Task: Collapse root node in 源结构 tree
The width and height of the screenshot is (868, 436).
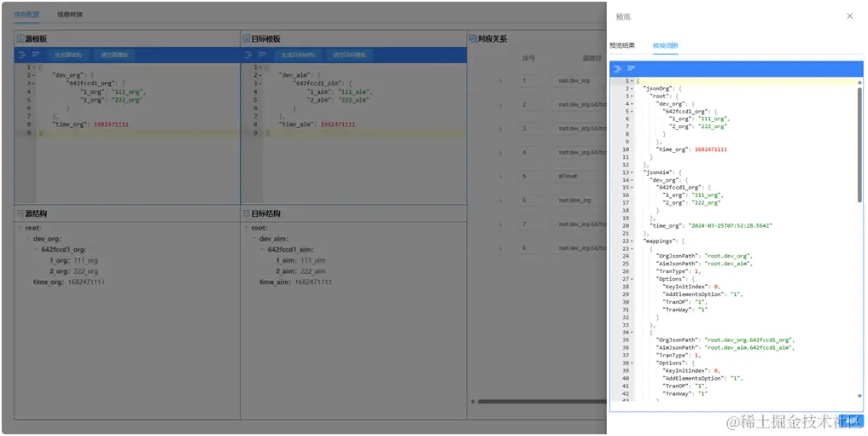Action: [x=20, y=228]
